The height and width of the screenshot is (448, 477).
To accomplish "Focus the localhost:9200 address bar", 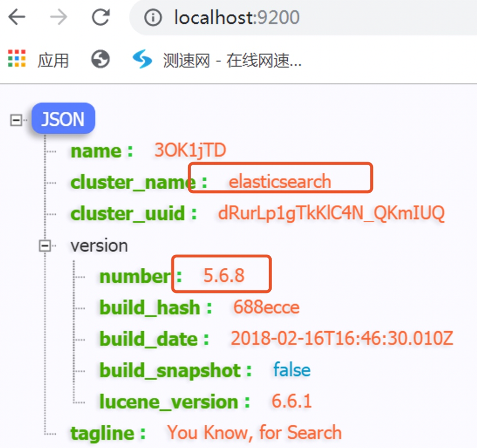I will (x=303, y=17).
